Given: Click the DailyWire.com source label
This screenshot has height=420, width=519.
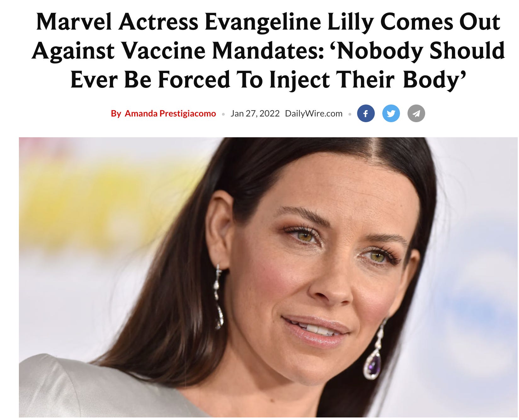Looking at the screenshot, I should click(x=314, y=113).
